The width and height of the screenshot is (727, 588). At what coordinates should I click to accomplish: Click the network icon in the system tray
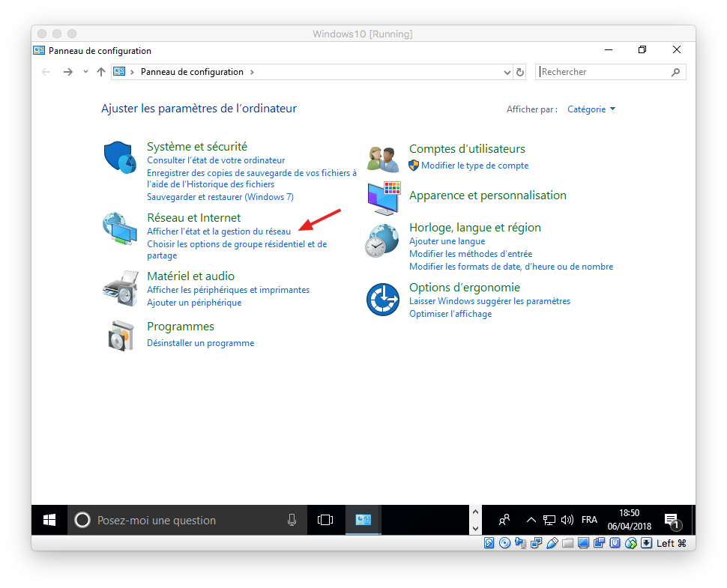[549, 520]
